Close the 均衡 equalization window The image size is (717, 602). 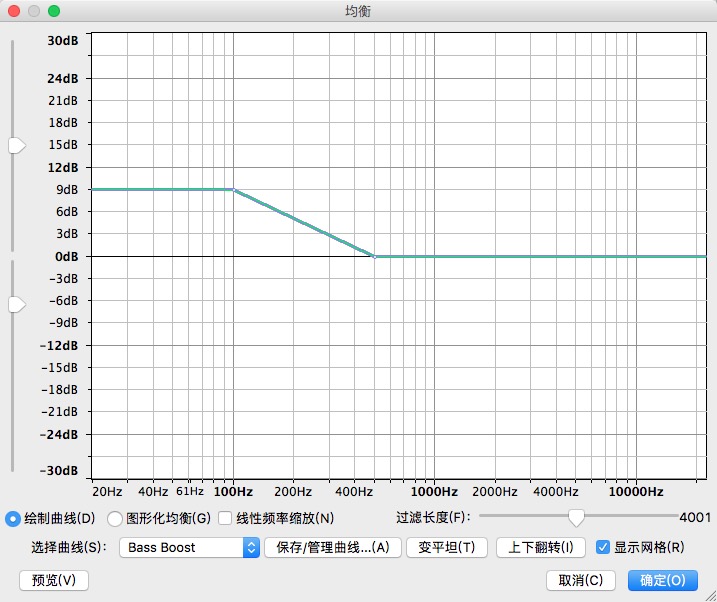(x=14, y=11)
